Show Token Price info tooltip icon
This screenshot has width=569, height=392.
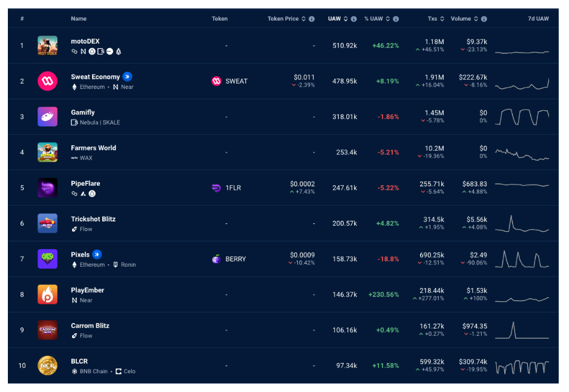pyautogui.click(x=312, y=19)
